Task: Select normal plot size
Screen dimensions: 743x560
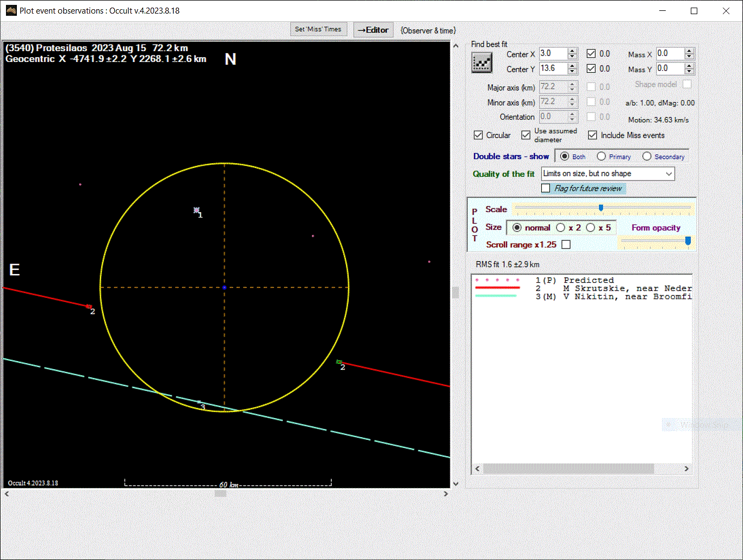Action: pyautogui.click(x=517, y=227)
